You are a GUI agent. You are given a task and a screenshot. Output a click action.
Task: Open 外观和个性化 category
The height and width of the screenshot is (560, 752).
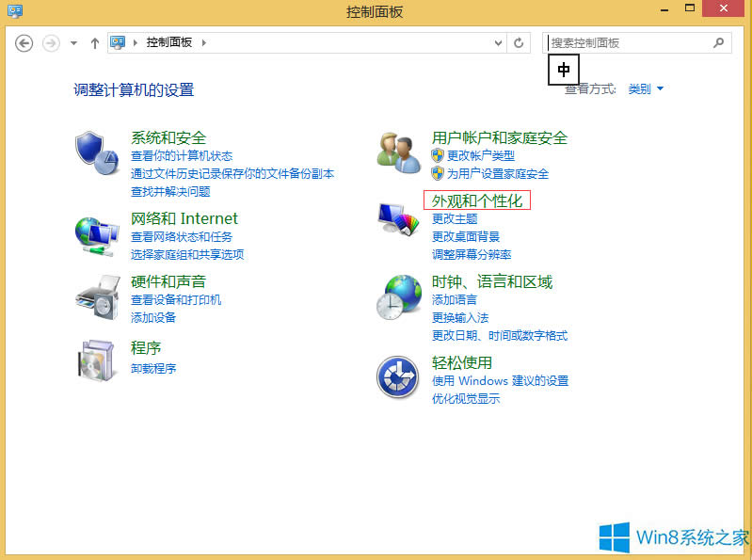pos(476,201)
